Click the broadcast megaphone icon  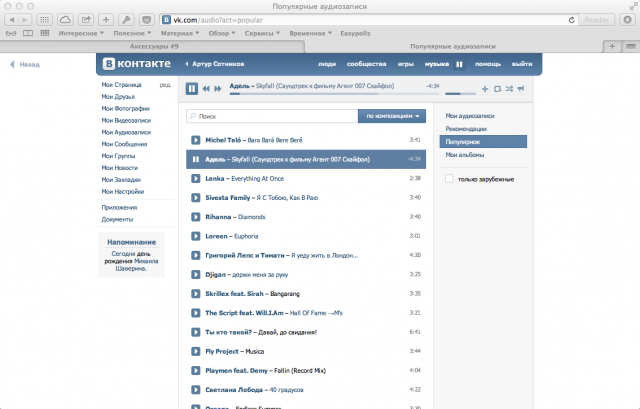(521, 89)
